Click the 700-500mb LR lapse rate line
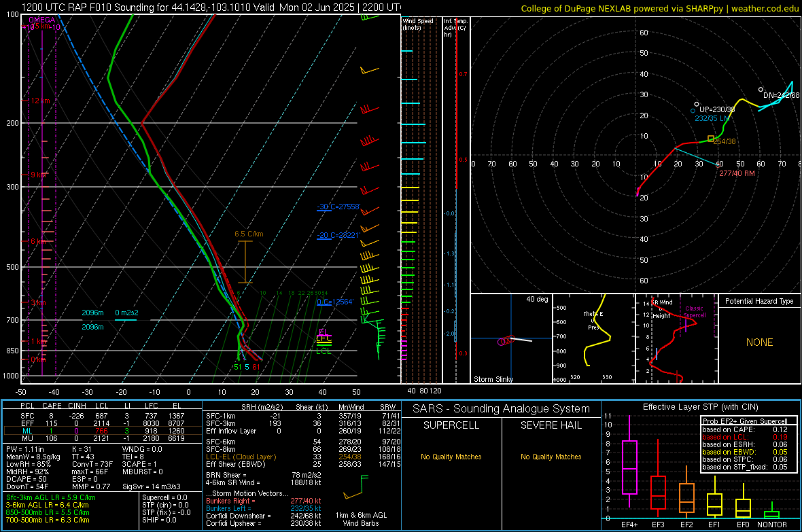 pyautogui.click(x=48, y=520)
